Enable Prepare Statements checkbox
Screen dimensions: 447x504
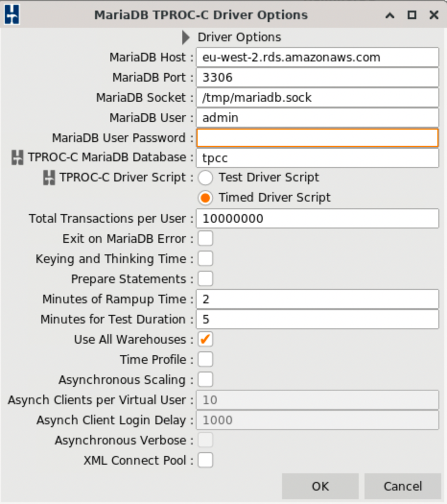click(x=205, y=279)
